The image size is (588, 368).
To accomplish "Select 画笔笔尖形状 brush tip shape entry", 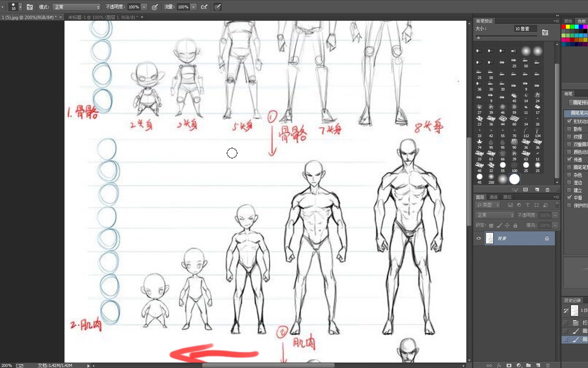I will coord(577,113).
